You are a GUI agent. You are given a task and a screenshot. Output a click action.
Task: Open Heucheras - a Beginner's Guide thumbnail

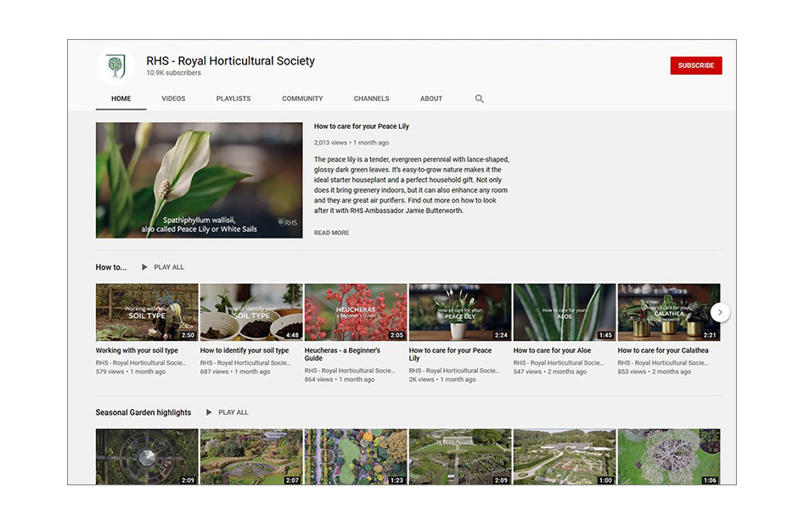pyautogui.click(x=356, y=312)
